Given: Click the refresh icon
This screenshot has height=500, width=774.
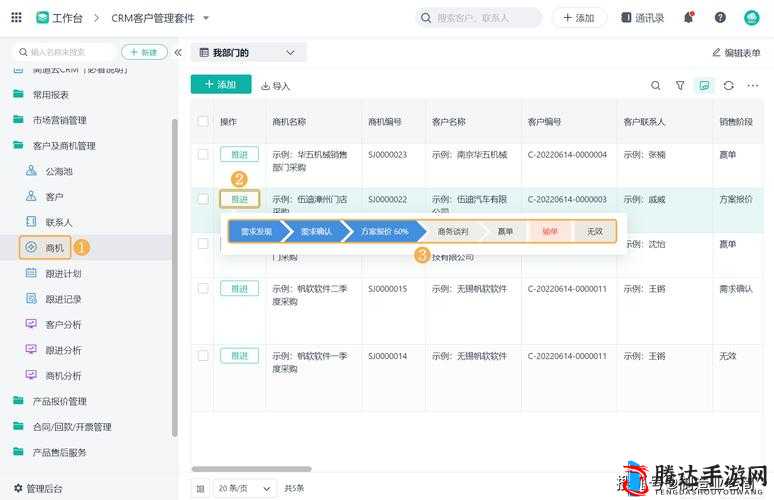Looking at the screenshot, I should click(x=729, y=85).
